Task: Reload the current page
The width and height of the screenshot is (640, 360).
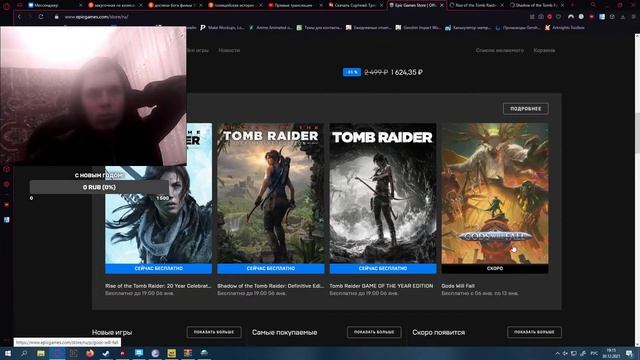Action: [41, 17]
